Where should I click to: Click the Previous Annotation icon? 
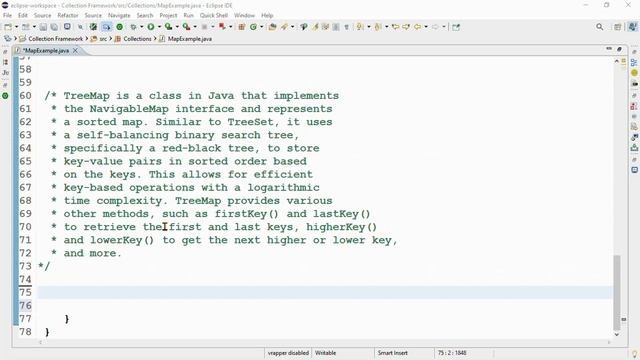[x=378, y=27]
